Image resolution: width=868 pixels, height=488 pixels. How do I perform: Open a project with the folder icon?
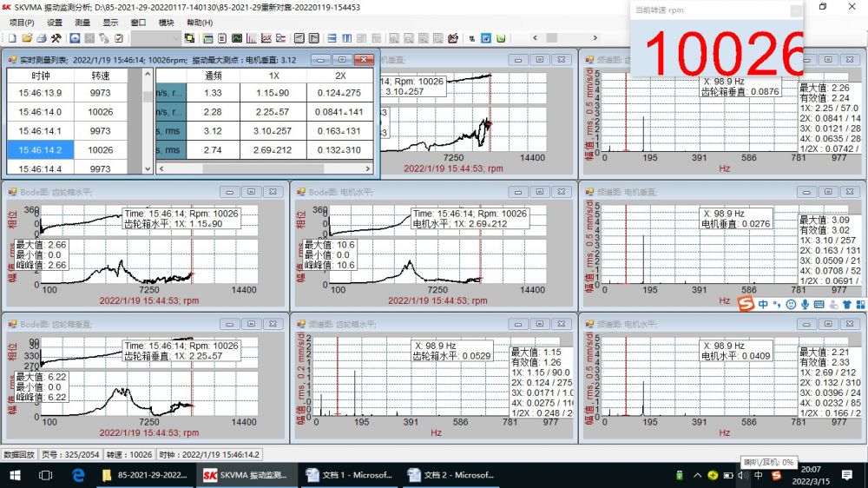[27, 38]
